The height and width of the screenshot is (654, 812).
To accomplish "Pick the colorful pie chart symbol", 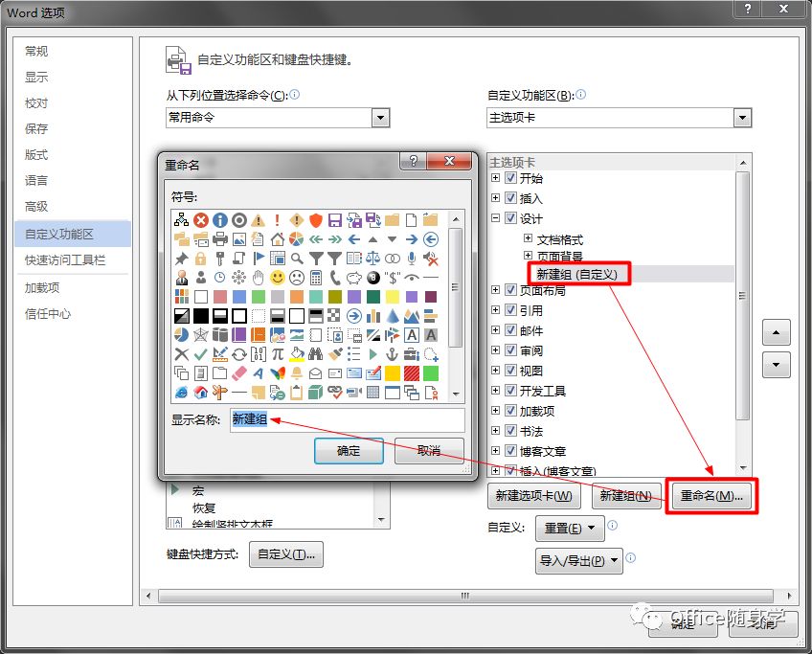I will (296, 239).
